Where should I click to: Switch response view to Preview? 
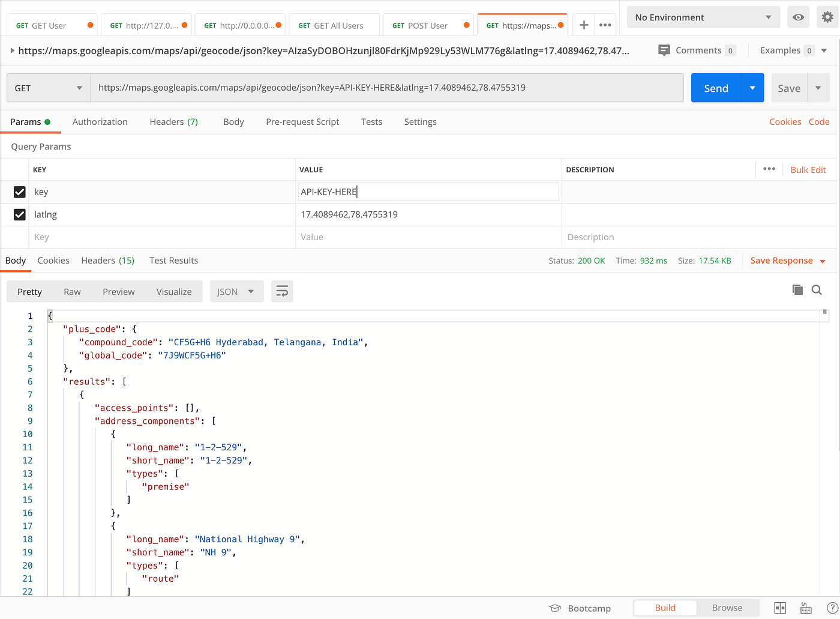[118, 292]
